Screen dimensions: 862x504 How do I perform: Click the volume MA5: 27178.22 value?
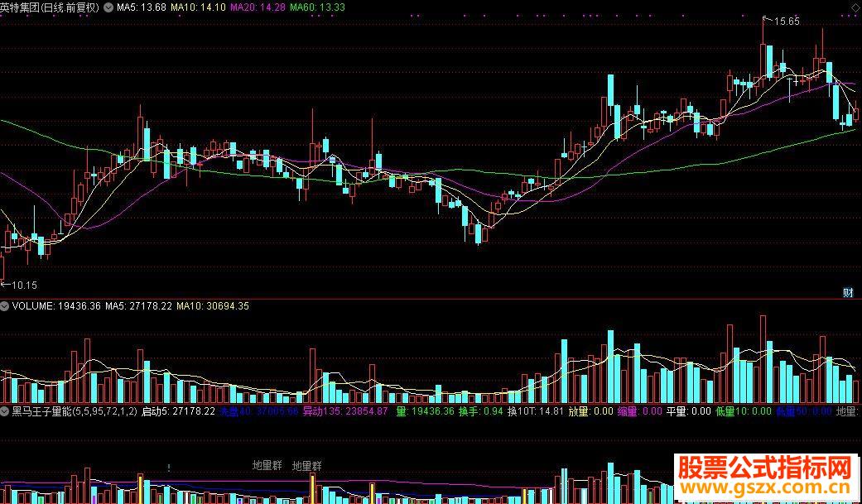tap(138, 306)
